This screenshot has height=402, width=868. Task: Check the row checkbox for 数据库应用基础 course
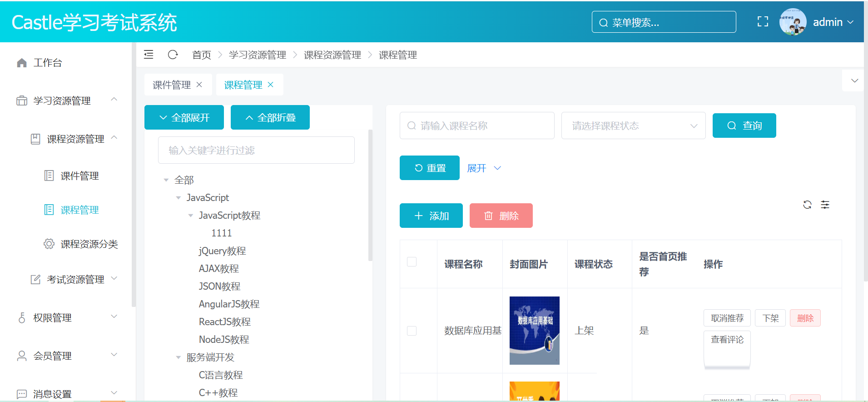[x=412, y=331]
